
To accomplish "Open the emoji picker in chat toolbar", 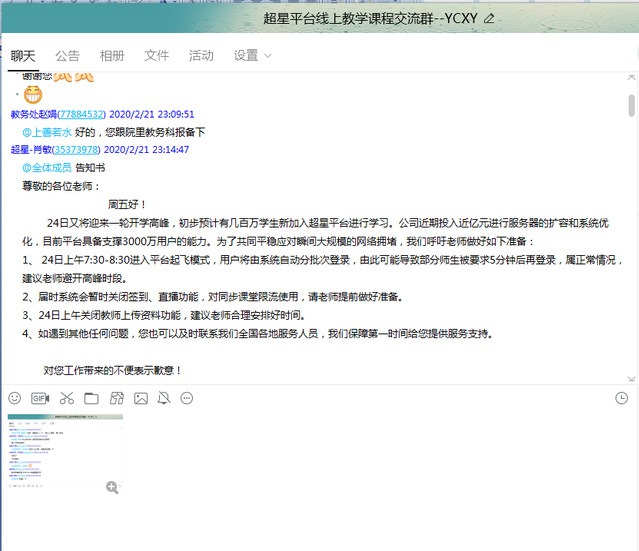I will pyautogui.click(x=14, y=398).
